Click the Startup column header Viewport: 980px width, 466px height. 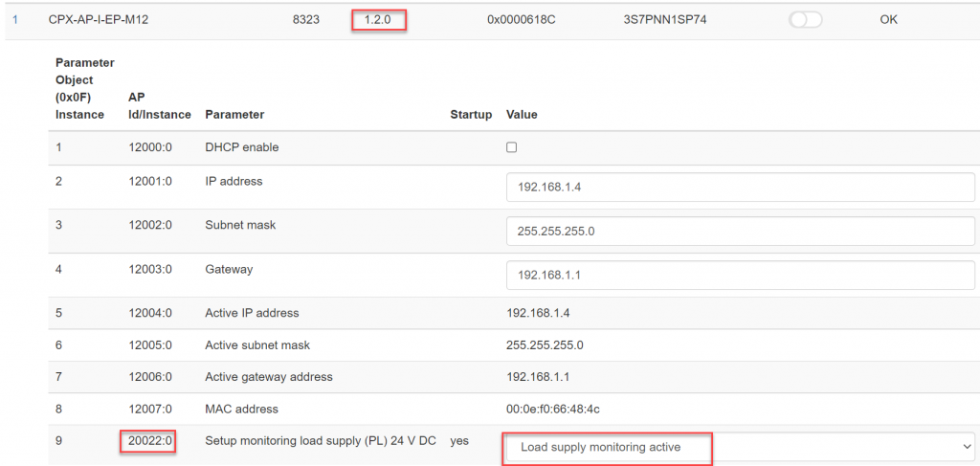[471, 115]
